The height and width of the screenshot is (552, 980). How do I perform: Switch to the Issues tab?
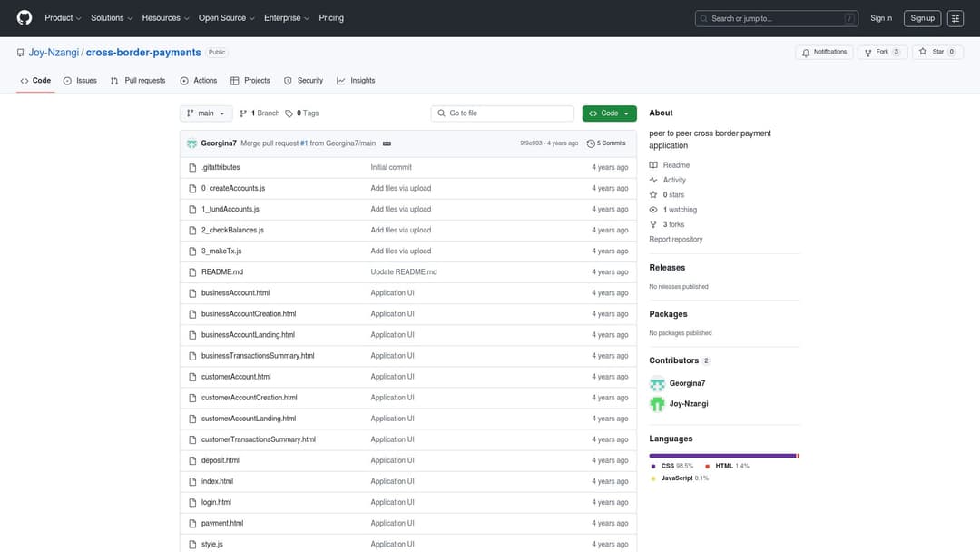click(80, 81)
